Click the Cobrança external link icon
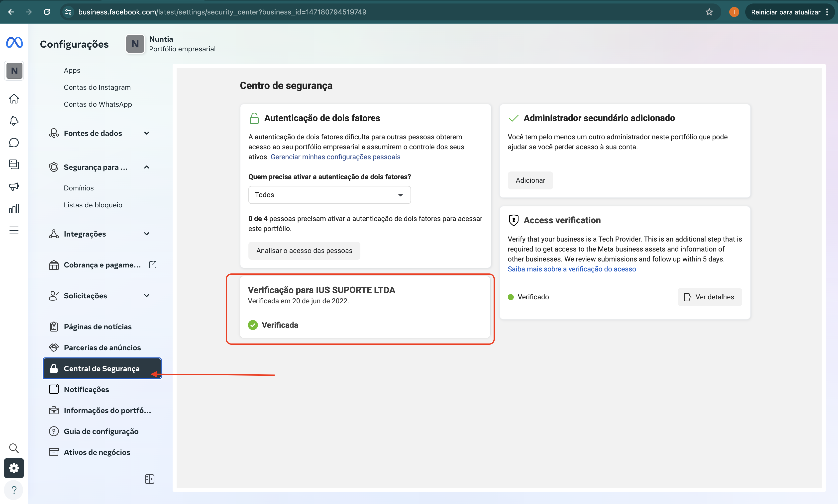 pyautogui.click(x=153, y=264)
